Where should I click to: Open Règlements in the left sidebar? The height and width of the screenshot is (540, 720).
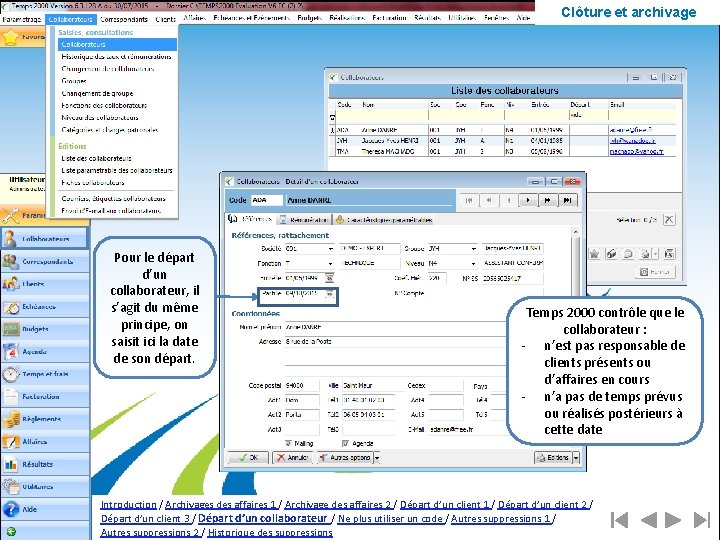tap(45, 419)
